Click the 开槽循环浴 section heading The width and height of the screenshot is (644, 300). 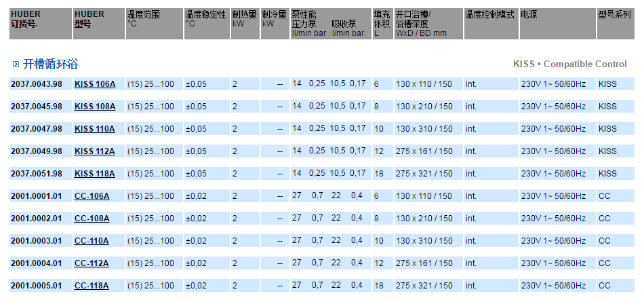coord(51,64)
